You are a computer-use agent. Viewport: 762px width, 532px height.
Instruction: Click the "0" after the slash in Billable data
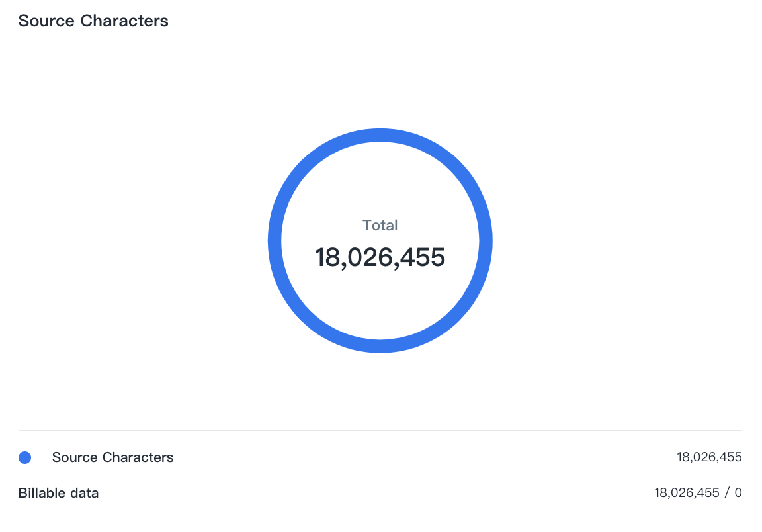(x=738, y=493)
